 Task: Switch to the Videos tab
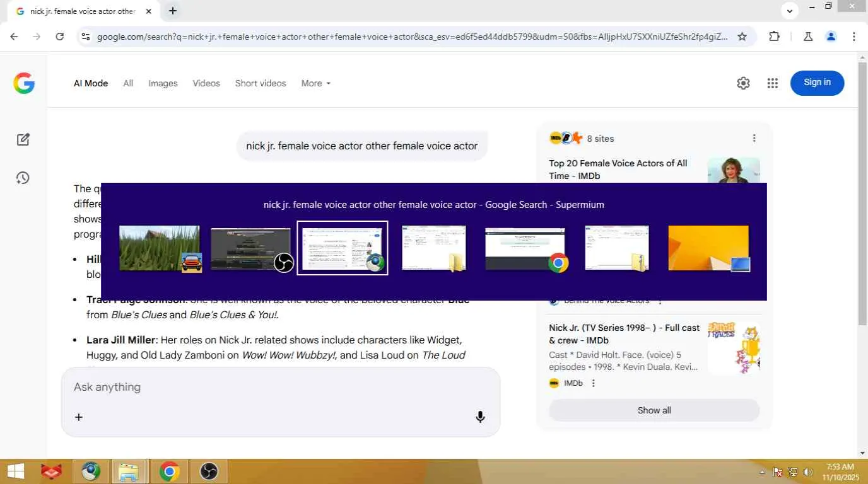coord(206,83)
